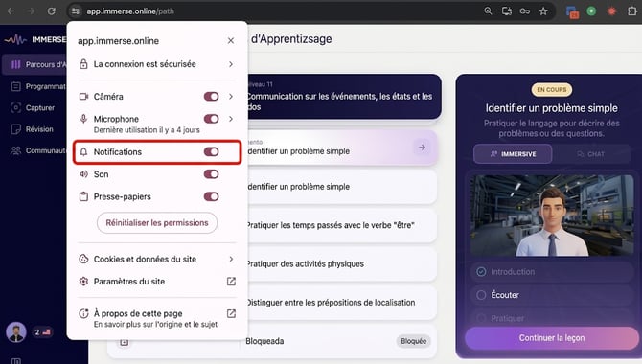Open Pratiquer des activités physiques lesson
Viewport: 642px width, 364px height.
pos(342,263)
